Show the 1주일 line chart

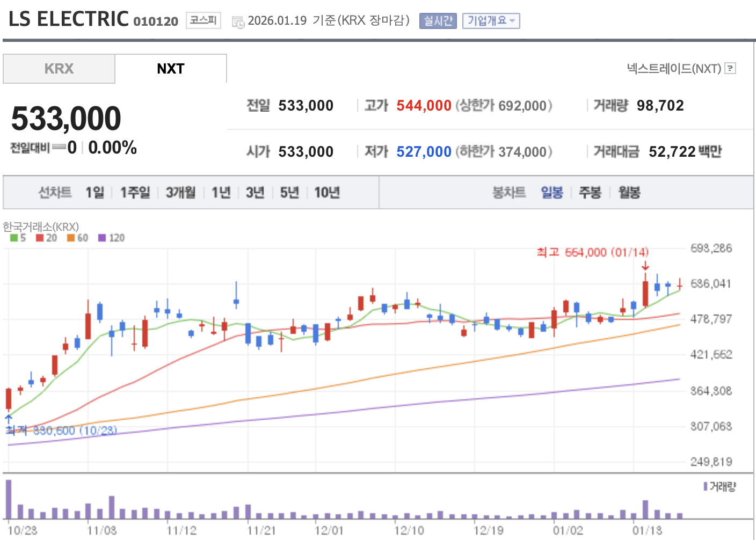click(135, 192)
